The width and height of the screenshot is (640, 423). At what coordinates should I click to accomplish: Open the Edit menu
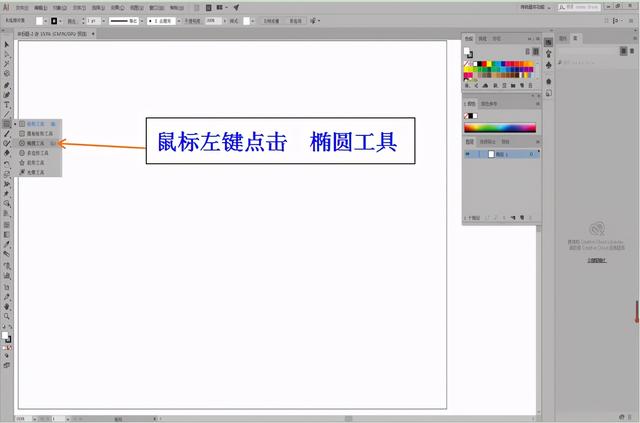pyautogui.click(x=41, y=8)
